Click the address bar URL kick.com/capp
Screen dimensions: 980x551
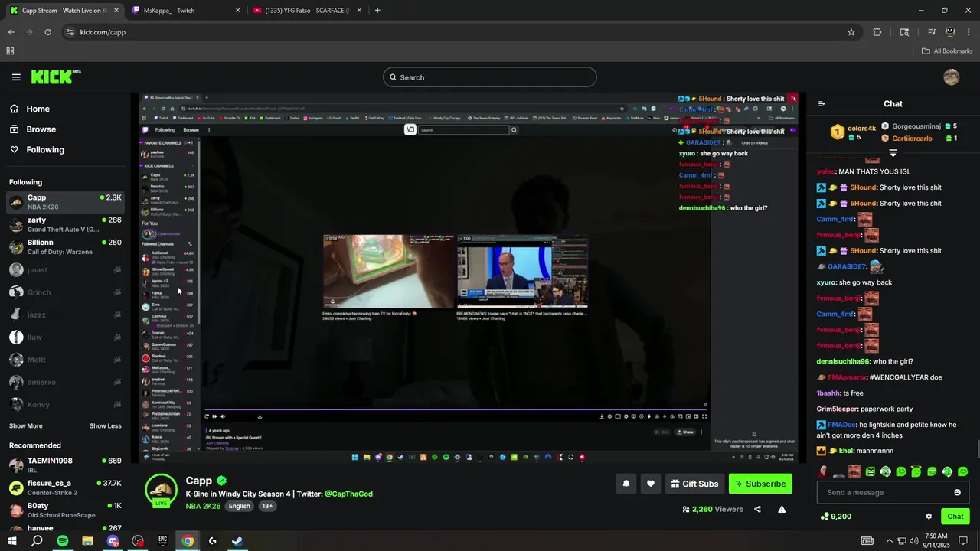point(103,32)
